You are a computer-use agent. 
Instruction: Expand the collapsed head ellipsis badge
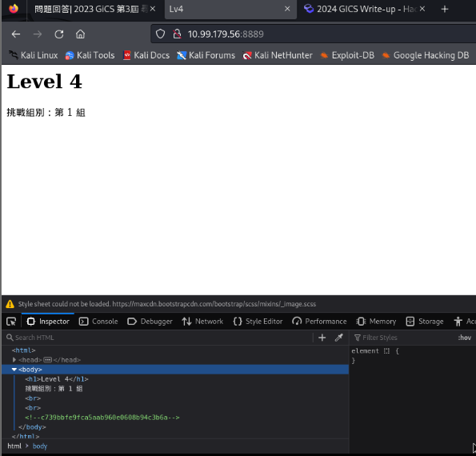tap(48, 360)
